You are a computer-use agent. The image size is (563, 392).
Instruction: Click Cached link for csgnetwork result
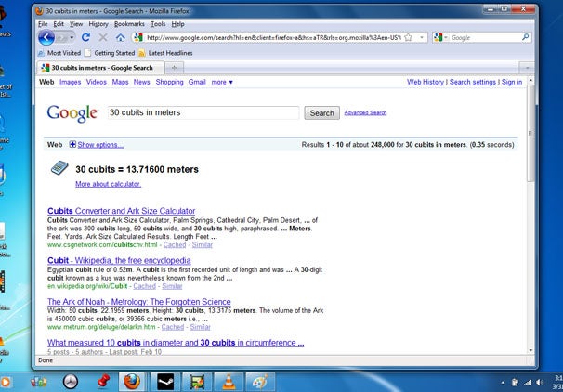[175, 245]
